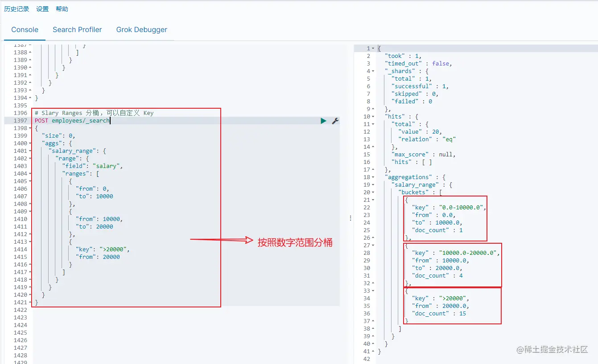Click the request line "from": 20000
The height and width of the screenshot is (364, 598).
(x=98, y=257)
